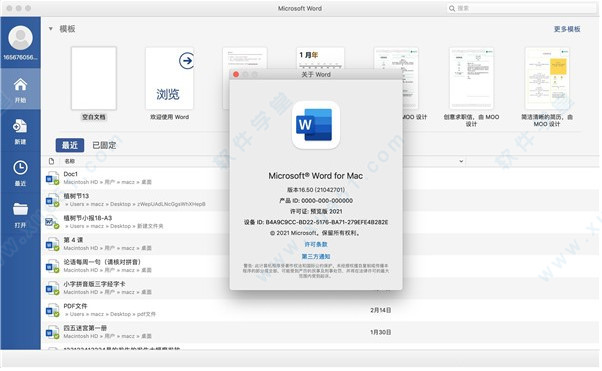Viewport: 602px width, 371px height.
Task: Open 四五迷宫第一册 from recent list
Action: pos(85,328)
